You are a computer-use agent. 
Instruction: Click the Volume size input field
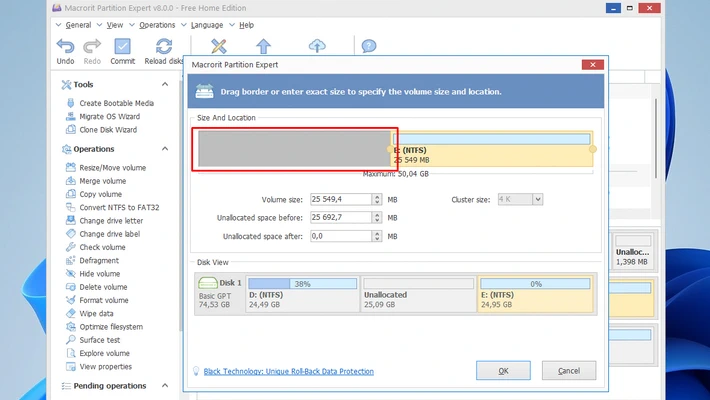pos(341,199)
